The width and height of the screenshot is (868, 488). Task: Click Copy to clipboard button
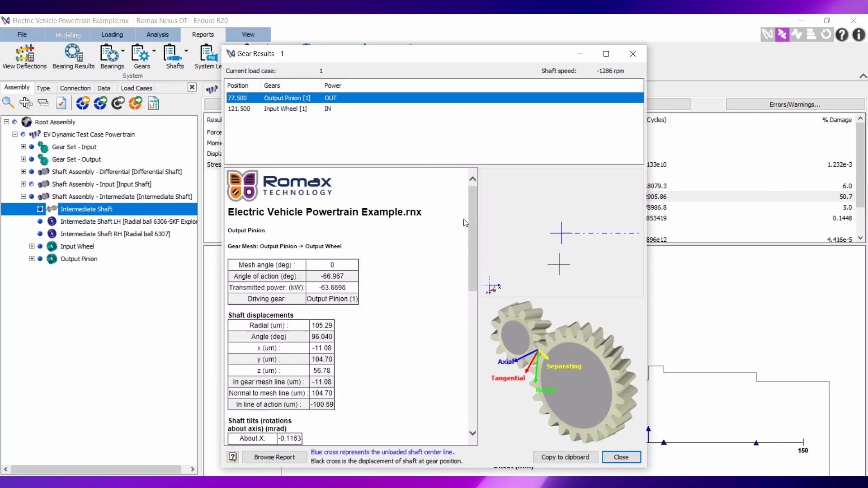click(x=565, y=457)
